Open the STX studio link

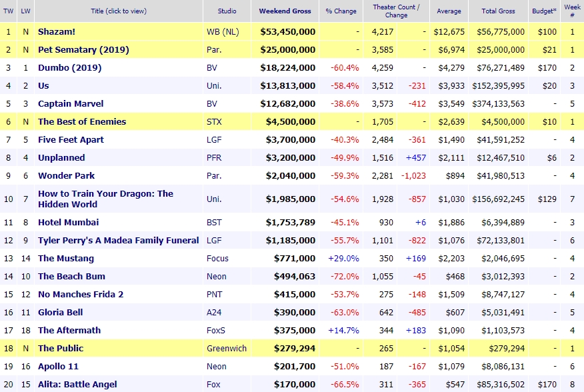coord(214,121)
